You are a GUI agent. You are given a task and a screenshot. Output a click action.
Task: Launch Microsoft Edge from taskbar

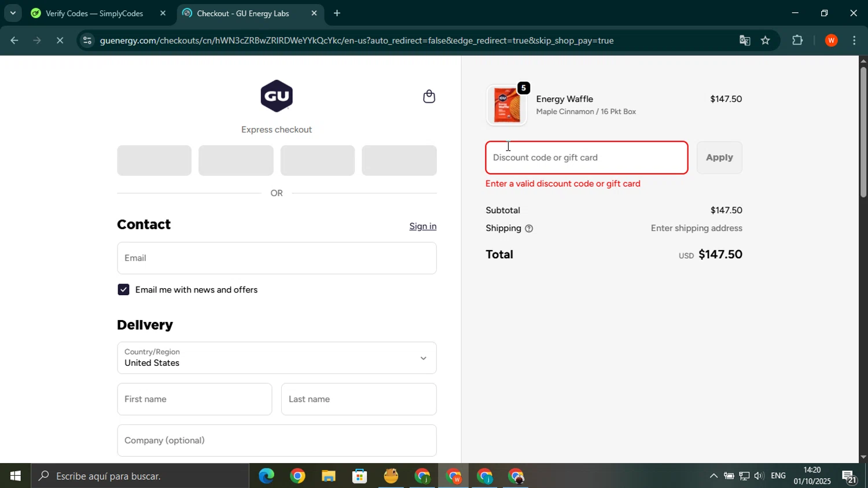266,476
